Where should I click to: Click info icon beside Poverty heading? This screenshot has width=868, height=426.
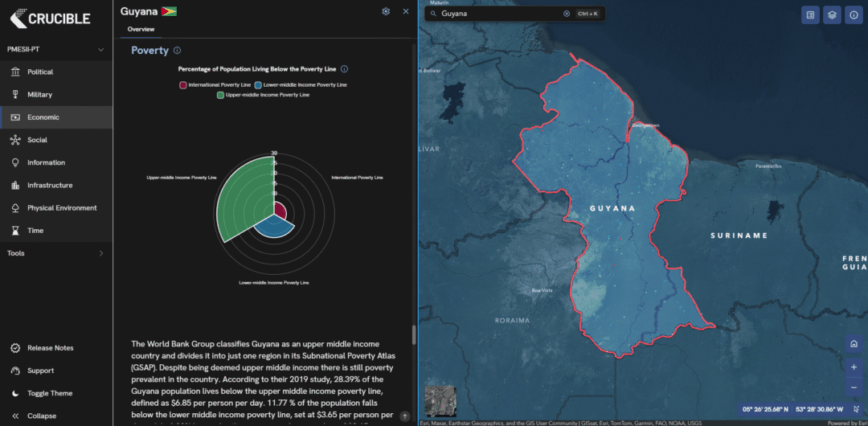tap(178, 51)
